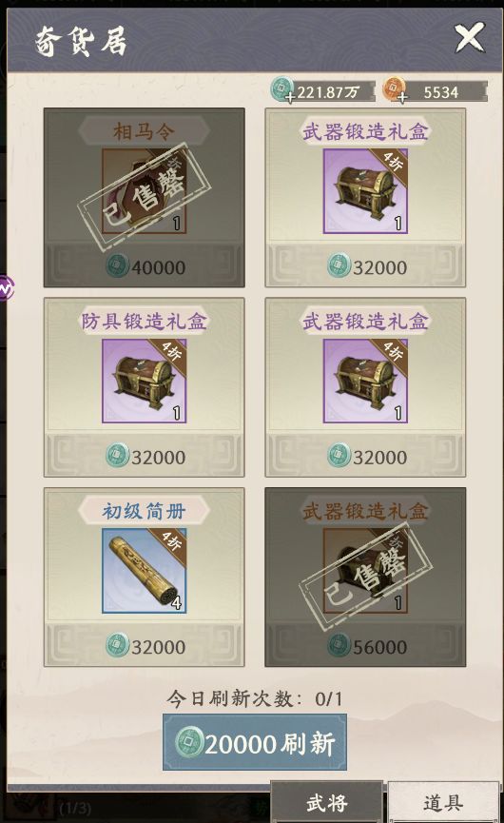Switch to the 武将 tab

(x=327, y=802)
